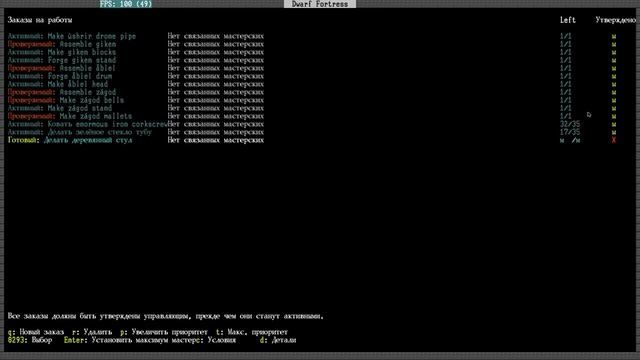The height and width of the screenshot is (360, 640).
Task: Click red X mark on the Готовый order
Action: (x=613, y=140)
